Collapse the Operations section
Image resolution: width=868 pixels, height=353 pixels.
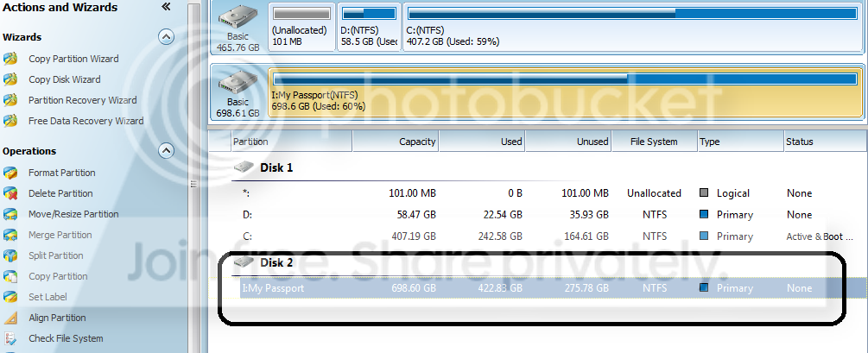[x=166, y=150]
